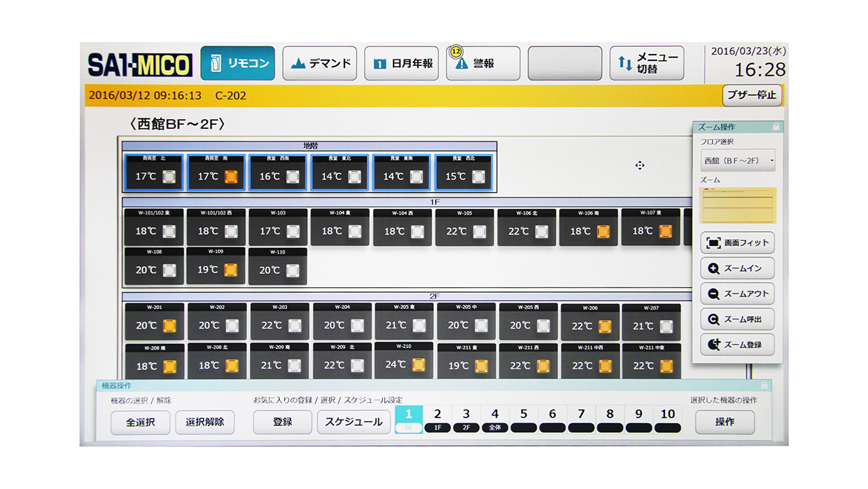Viewport: 868px width, 489px height.
Task: Select favorite slot 4 labeled 全体
Action: pos(495,420)
